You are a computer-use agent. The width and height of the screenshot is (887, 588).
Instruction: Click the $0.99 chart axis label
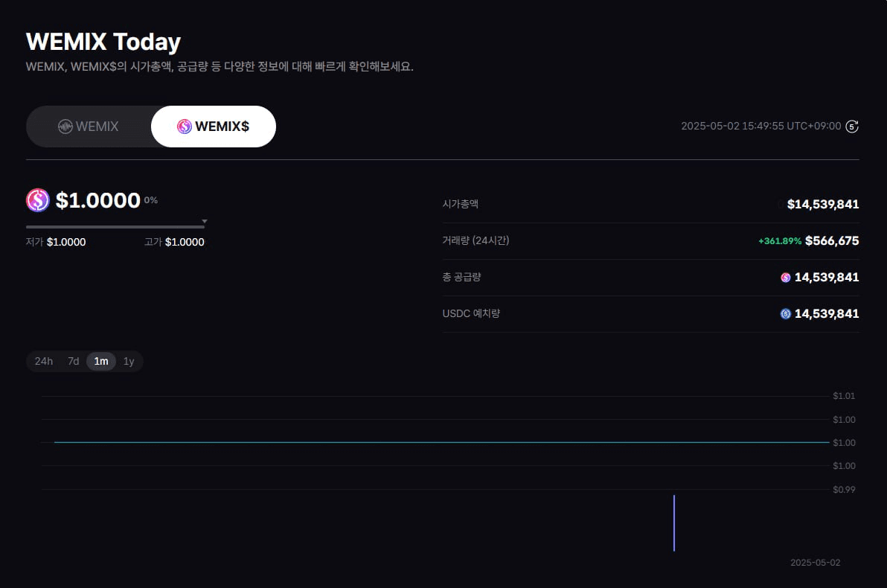click(x=844, y=490)
